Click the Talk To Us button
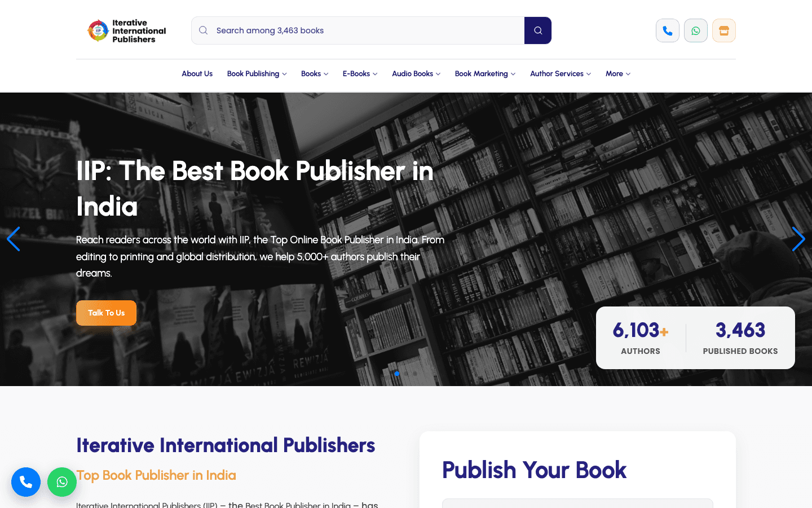 pyautogui.click(x=106, y=313)
